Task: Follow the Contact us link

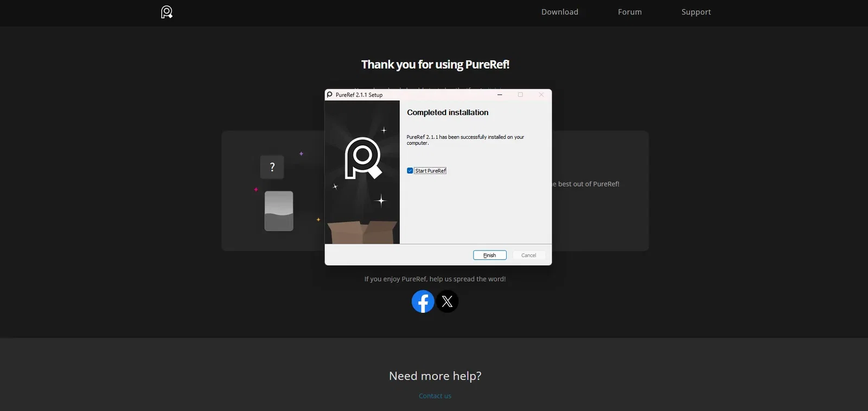Action: click(x=435, y=396)
